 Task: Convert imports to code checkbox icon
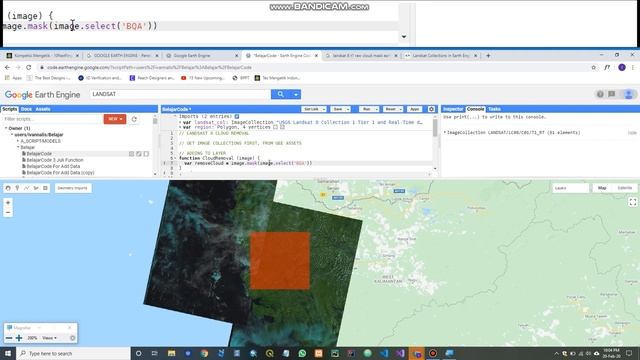(x=237, y=116)
